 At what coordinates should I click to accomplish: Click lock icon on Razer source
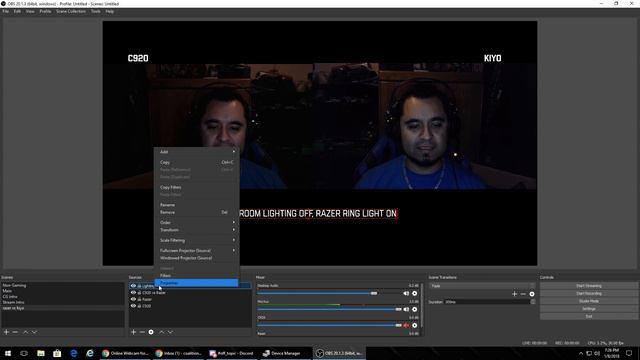click(x=139, y=299)
